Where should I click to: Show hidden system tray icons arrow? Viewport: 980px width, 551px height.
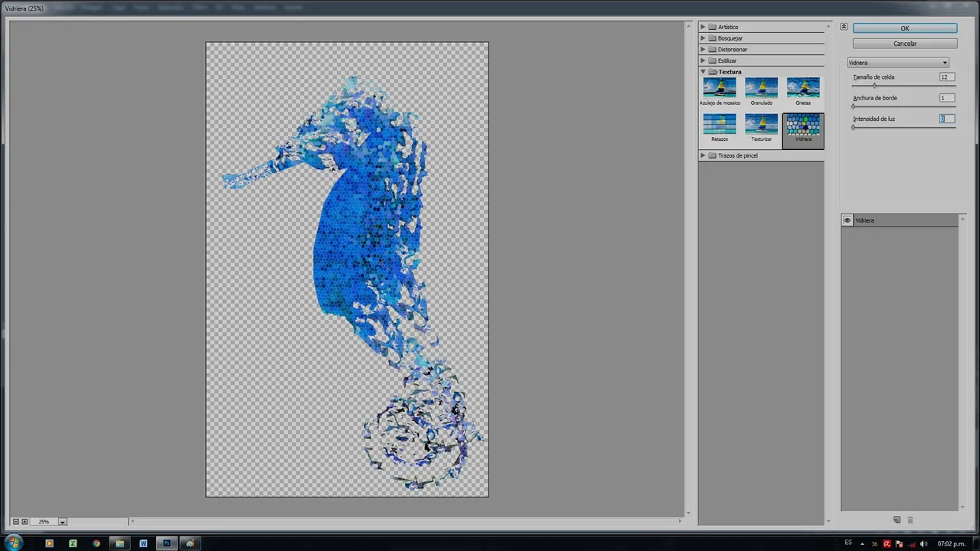[863, 544]
